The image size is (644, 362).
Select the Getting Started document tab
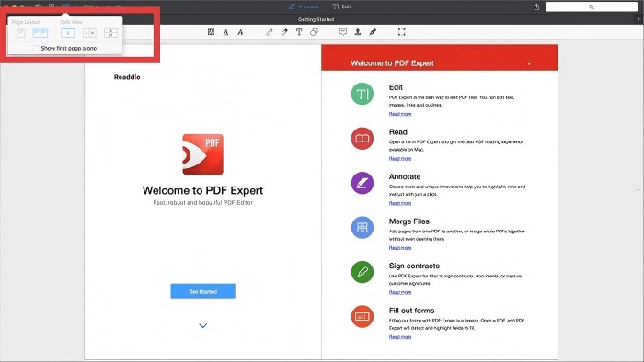pos(316,19)
